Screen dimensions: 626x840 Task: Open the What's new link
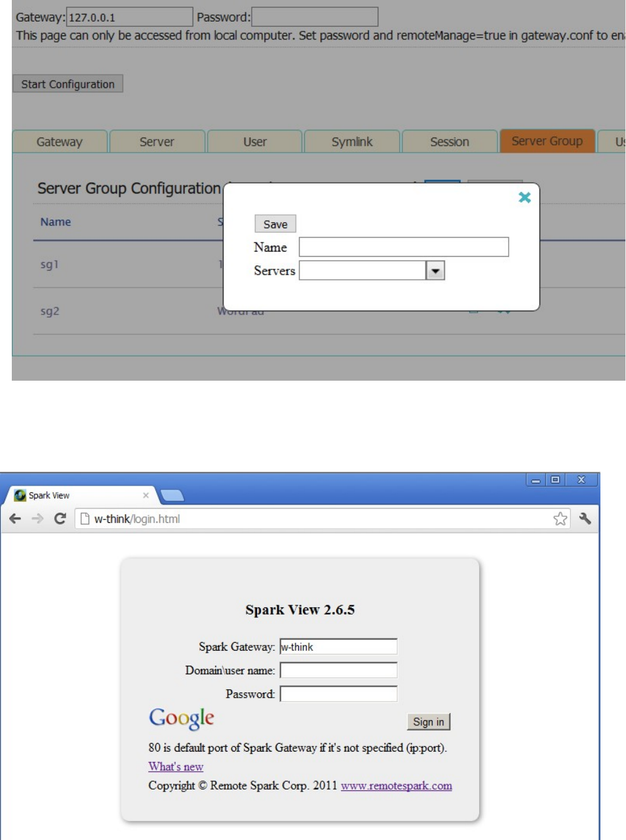176,767
